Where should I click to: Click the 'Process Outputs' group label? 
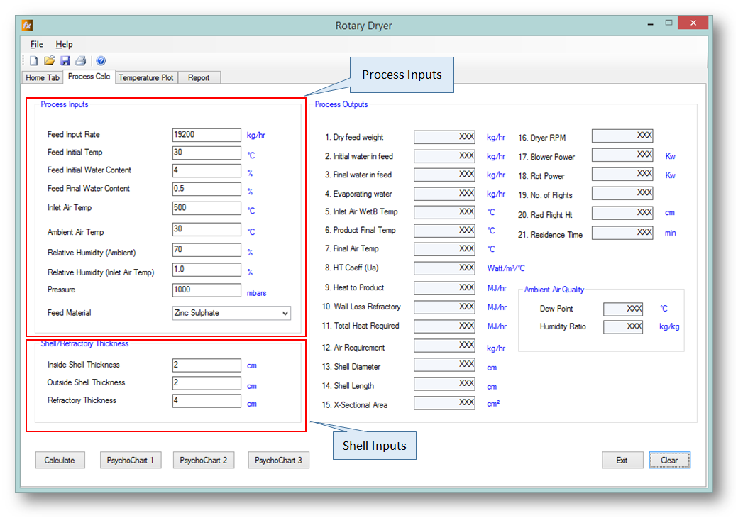coord(341,104)
